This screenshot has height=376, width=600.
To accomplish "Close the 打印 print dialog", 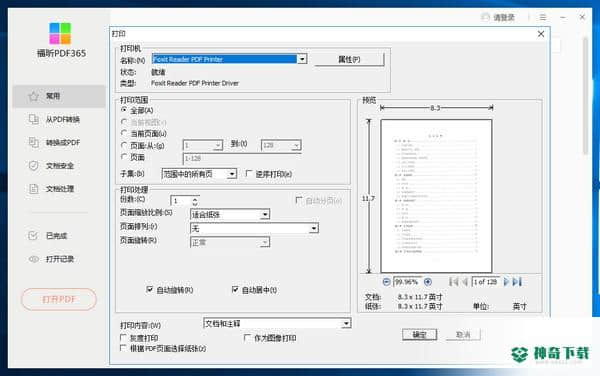I will [x=541, y=34].
